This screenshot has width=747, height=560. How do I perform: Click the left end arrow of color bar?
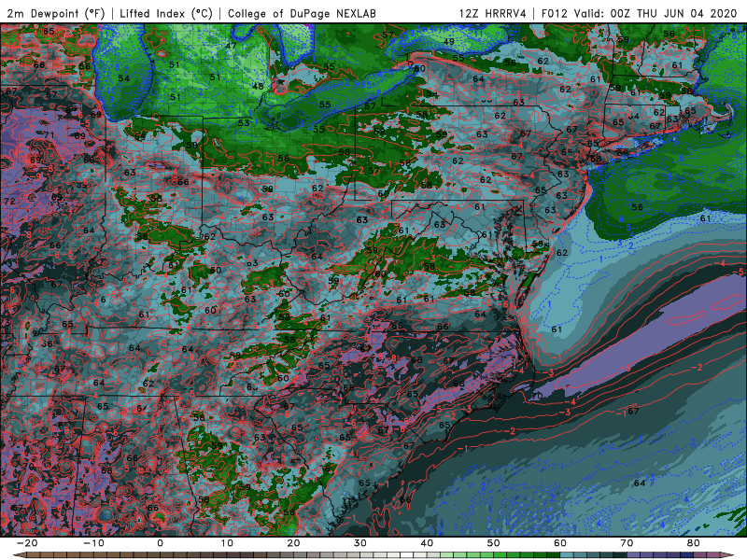[18, 555]
